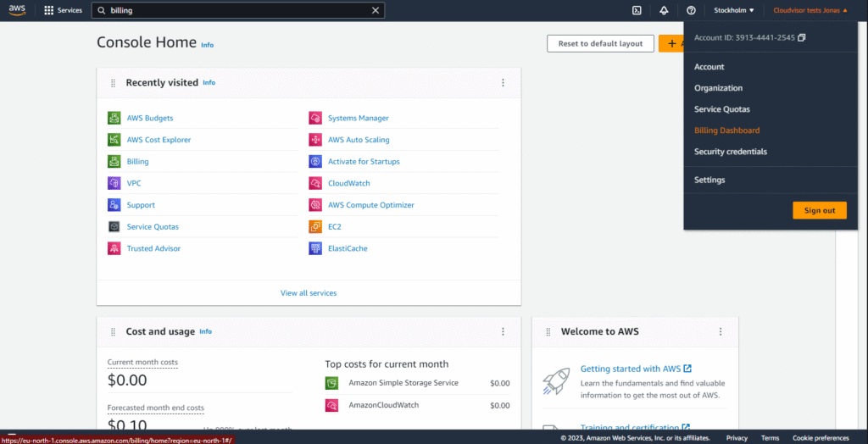Click the Support service icon
The width and height of the screenshot is (868, 444).
[114, 205]
